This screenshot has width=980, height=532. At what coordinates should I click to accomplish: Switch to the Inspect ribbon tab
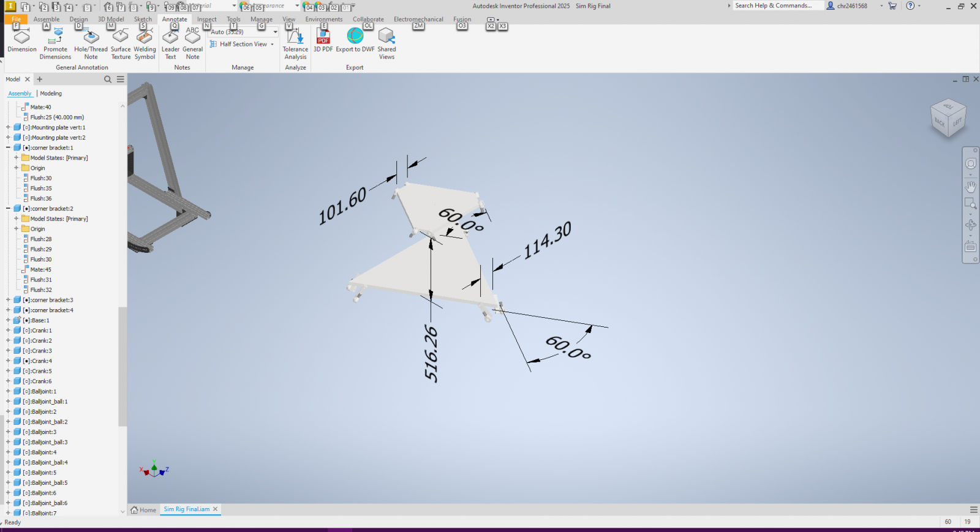tap(207, 19)
